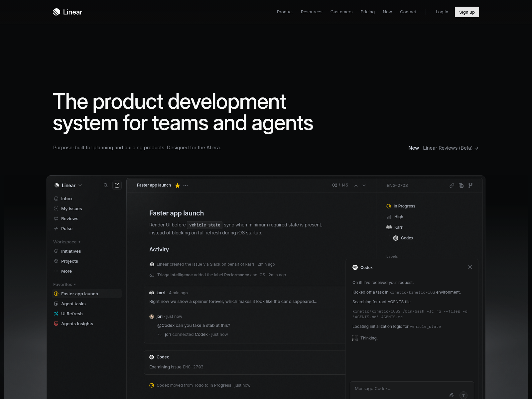Toggle the favorite star on Faster app launch
This screenshot has width=532, height=399.
(x=178, y=186)
